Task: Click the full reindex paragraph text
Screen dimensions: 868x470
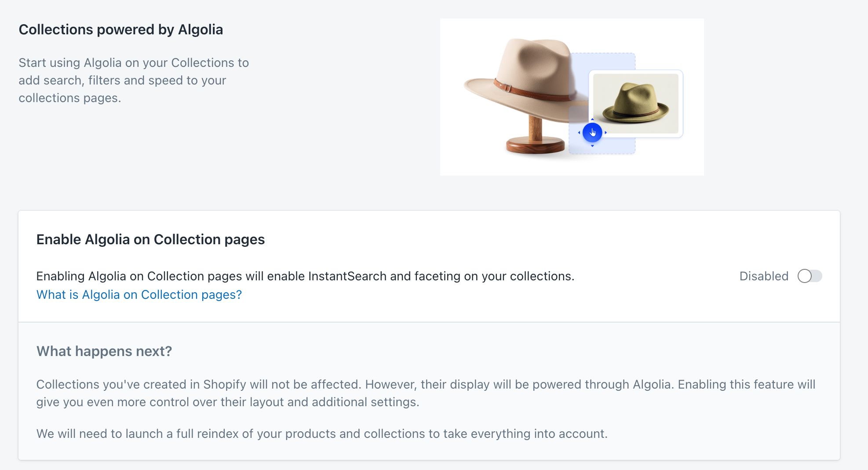Action: click(322, 433)
